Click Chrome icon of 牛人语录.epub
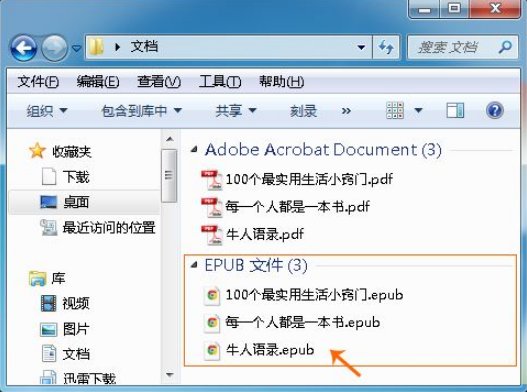This screenshot has height=392, width=527. click(x=212, y=351)
